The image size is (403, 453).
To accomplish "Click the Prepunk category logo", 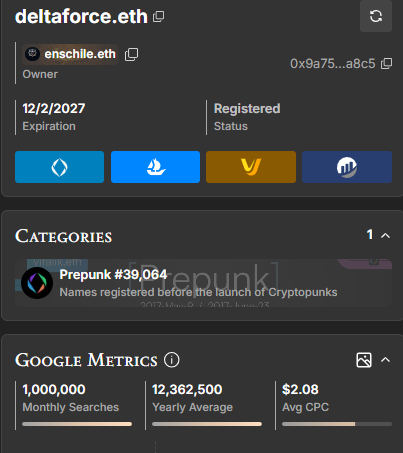I will click(37, 283).
